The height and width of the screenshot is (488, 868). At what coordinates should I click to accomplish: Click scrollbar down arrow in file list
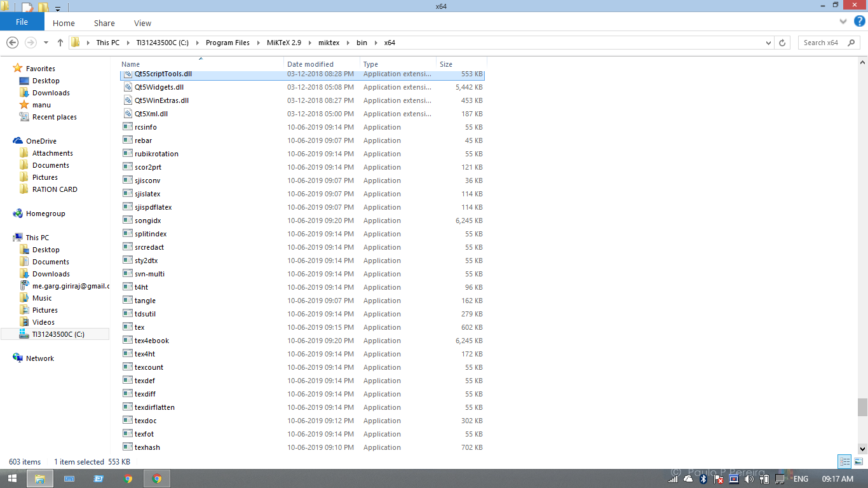click(x=862, y=449)
